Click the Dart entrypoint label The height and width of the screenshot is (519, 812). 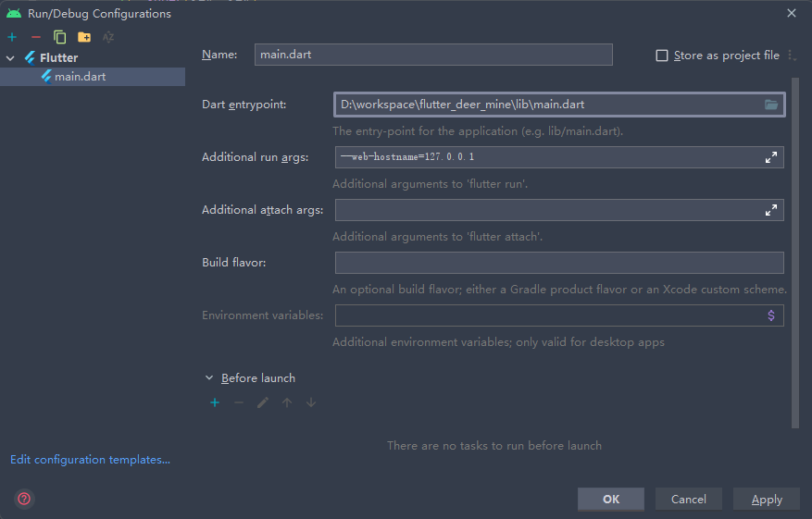pyautogui.click(x=244, y=105)
